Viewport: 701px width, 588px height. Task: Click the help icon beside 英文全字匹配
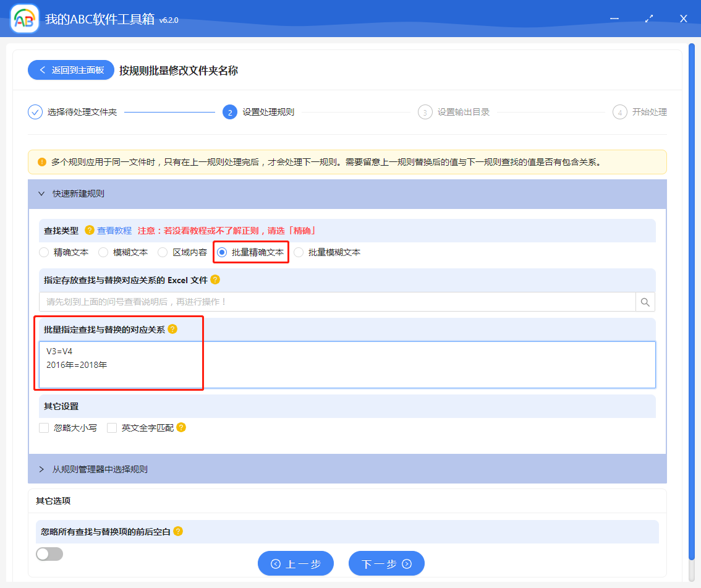[x=181, y=427]
